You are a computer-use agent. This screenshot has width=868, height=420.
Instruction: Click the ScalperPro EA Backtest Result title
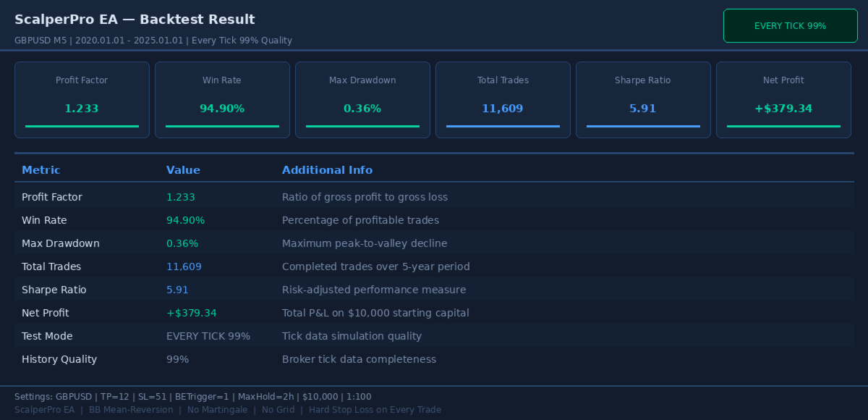135,20
